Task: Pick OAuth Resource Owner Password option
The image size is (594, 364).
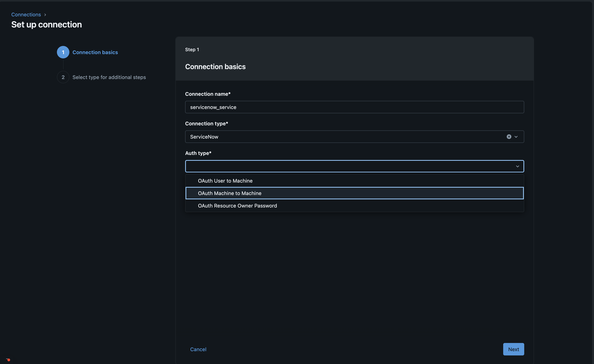Action: tap(354, 206)
